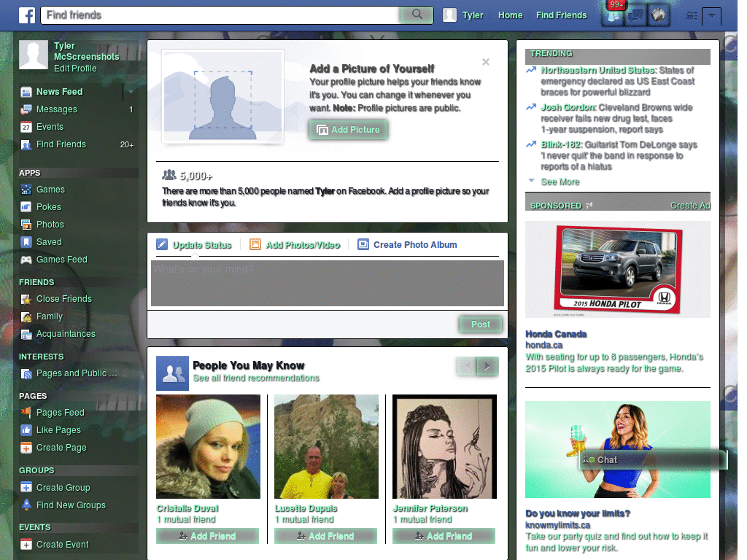This screenshot has width=747, height=560.
Task: Expand News Feed options dropdown arrow
Action: (131, 92)
